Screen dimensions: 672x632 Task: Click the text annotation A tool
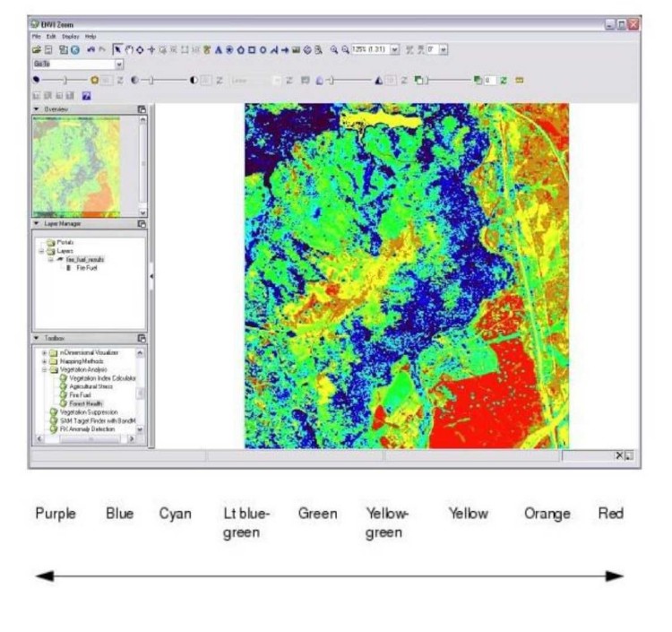(218, 50)
